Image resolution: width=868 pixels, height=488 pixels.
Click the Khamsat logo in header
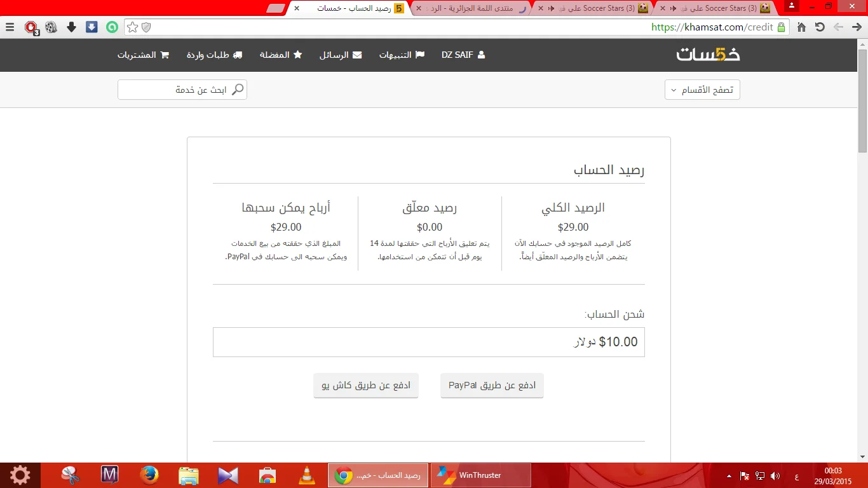click(x=708, y=55)
